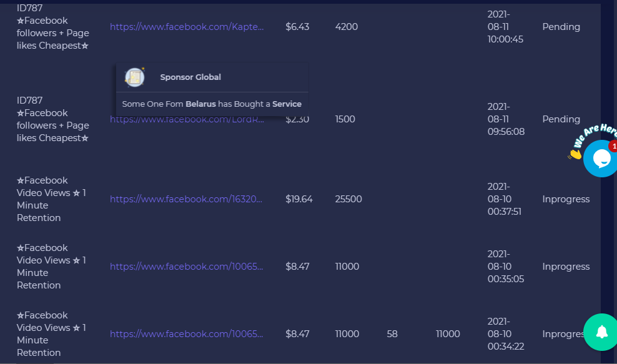Select the Pending status of the 1500 quantity order

(561, 119)
